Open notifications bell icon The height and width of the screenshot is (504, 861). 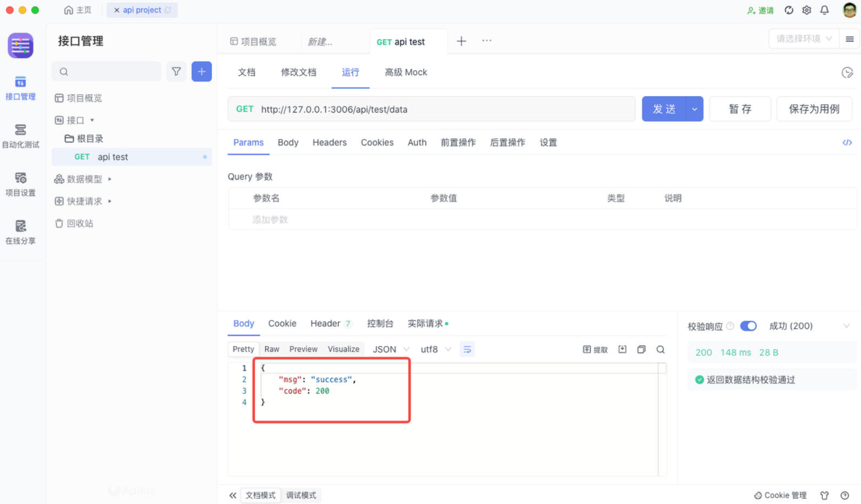(824, 10)
